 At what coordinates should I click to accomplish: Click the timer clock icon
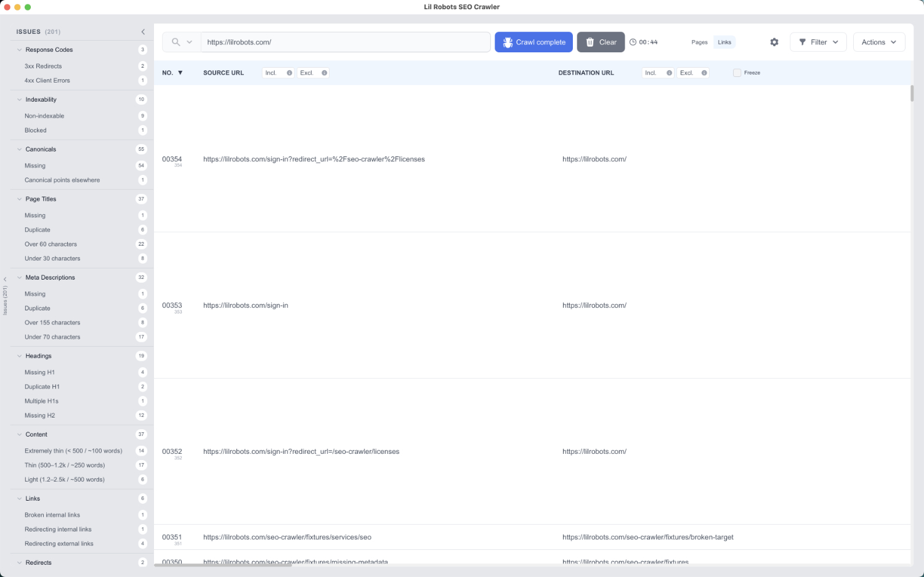coord(633,42)
